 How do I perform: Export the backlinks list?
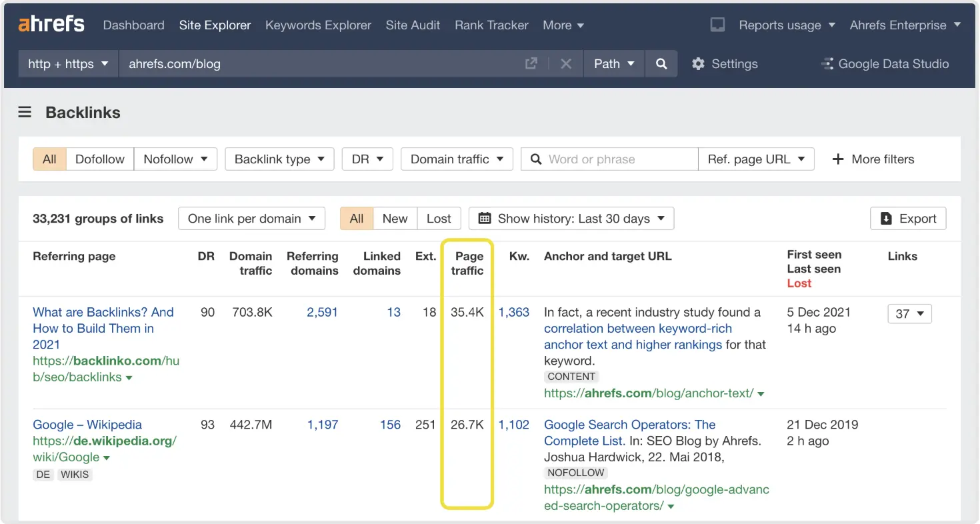(x=908, y=219)
